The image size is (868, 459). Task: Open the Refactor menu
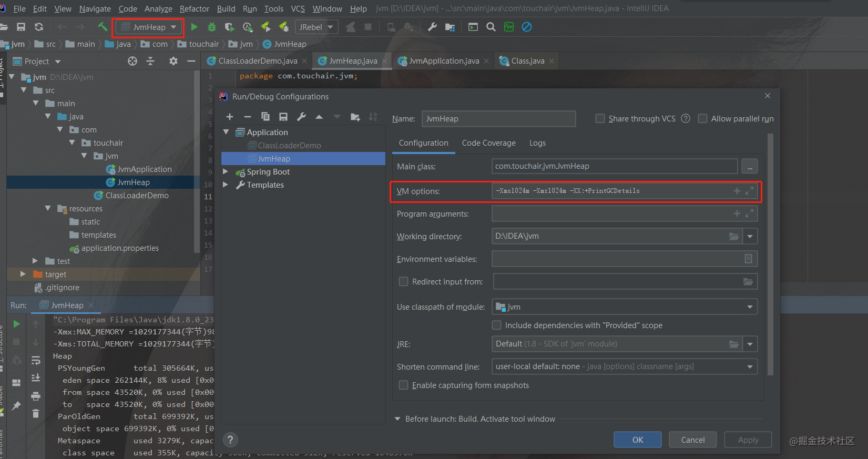[x=195, y=8]
